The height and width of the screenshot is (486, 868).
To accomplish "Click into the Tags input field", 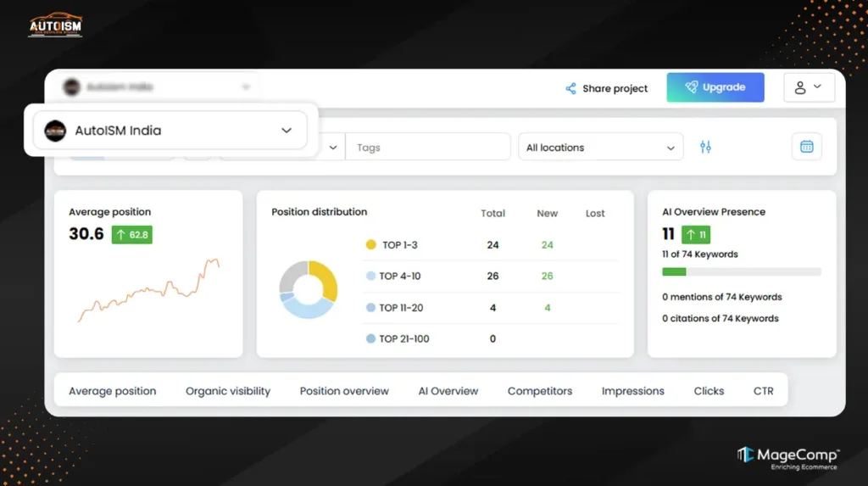I will click(x=428, y=147).
